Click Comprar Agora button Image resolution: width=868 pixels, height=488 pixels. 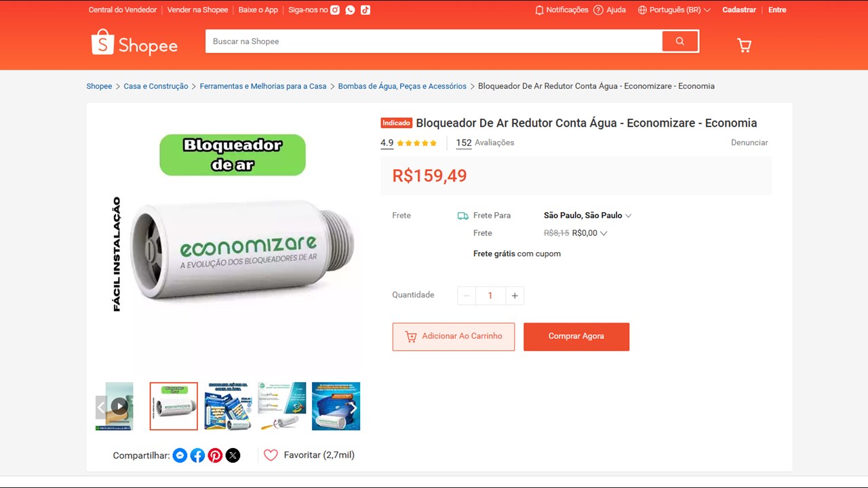576,336
